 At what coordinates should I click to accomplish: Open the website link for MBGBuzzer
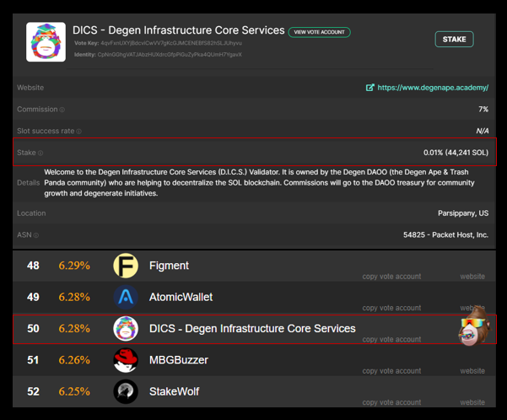[x=472, y=371]
